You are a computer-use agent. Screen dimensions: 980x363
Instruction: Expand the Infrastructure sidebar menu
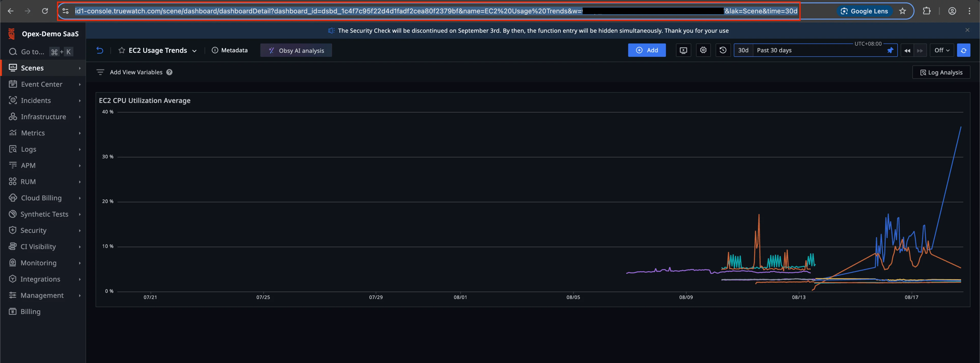click(x=43, y=117)
